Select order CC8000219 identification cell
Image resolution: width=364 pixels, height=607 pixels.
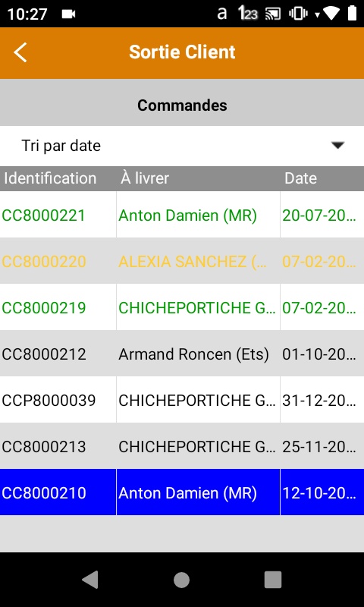[58, 307]
